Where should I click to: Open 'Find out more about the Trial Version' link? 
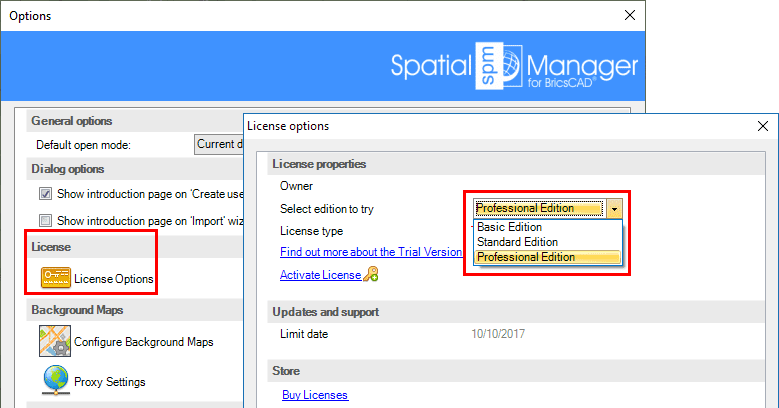371,252
